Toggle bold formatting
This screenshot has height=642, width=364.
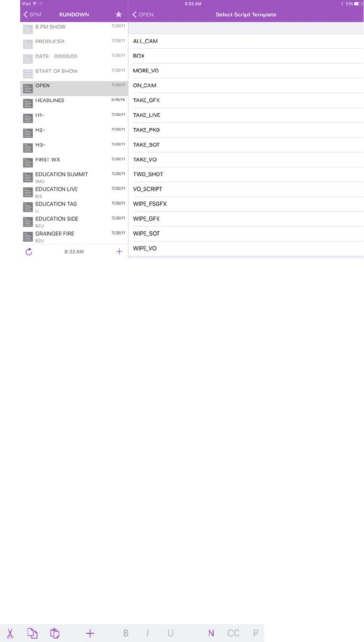point(126,633)
